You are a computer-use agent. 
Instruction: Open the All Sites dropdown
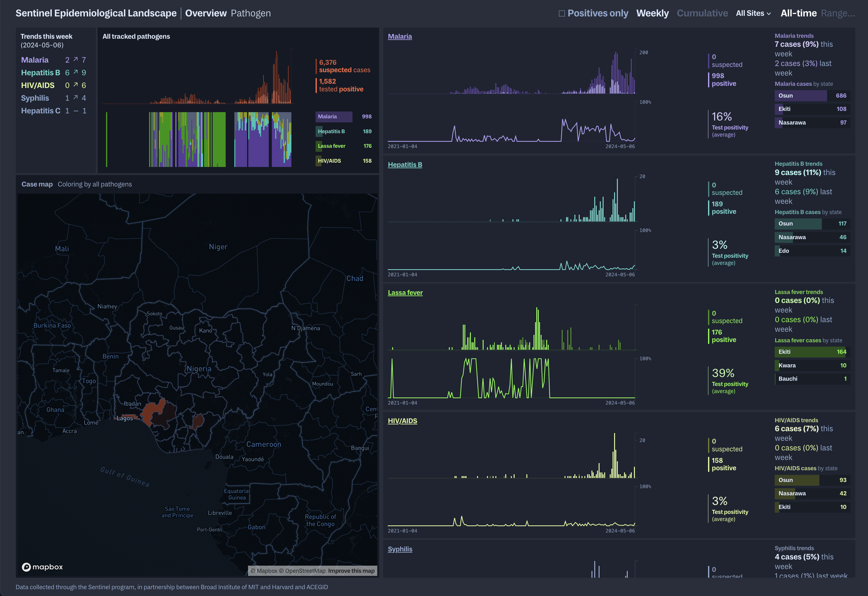click(753, 13)
